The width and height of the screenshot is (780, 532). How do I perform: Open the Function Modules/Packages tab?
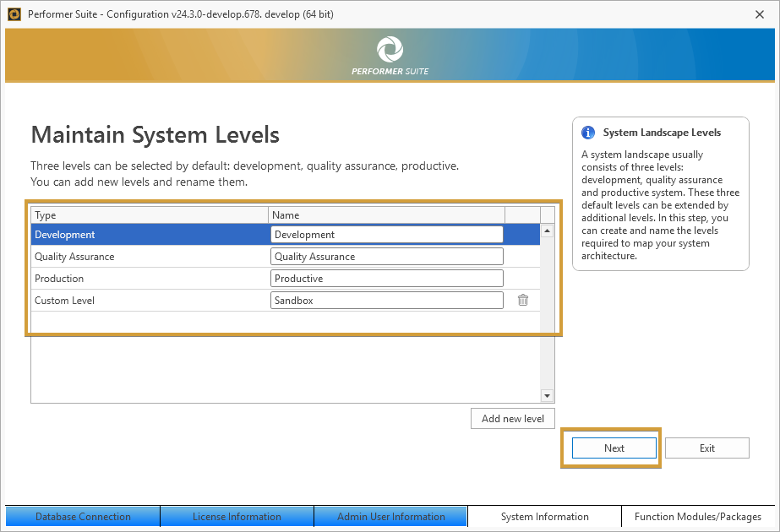point(700,516)
